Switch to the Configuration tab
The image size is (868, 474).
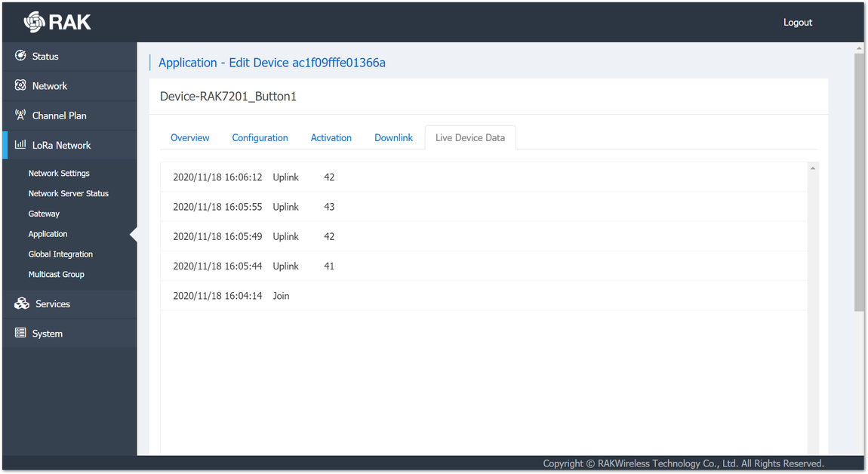tap(260, 138)
